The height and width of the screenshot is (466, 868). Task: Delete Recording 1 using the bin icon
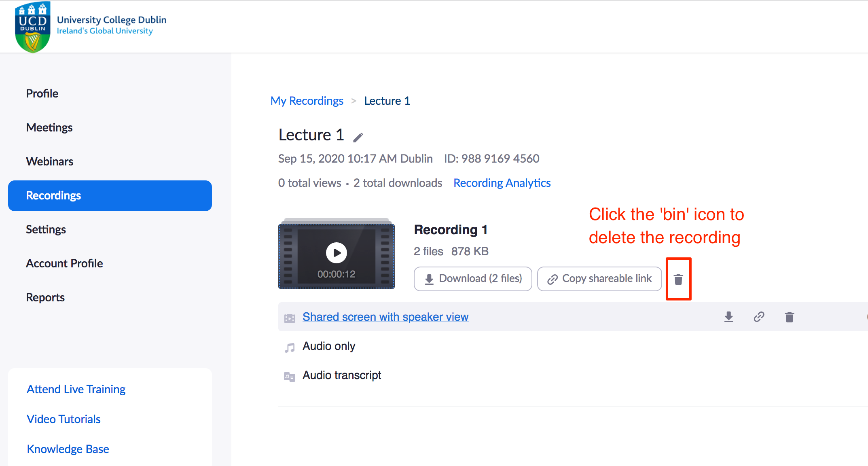678,279
